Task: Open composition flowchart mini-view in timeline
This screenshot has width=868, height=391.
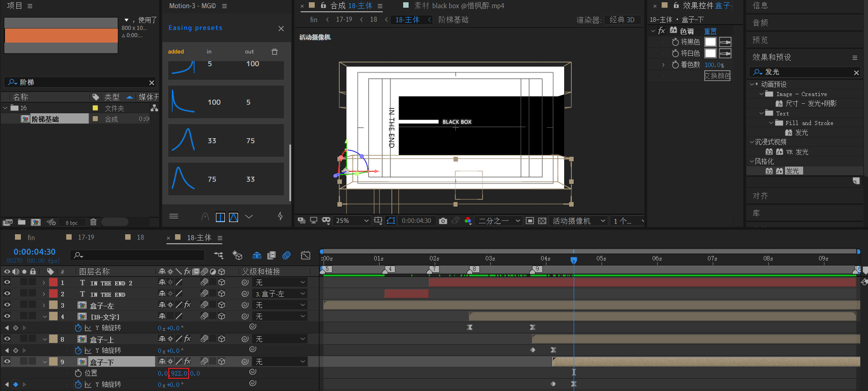Action: pos(219,256)
